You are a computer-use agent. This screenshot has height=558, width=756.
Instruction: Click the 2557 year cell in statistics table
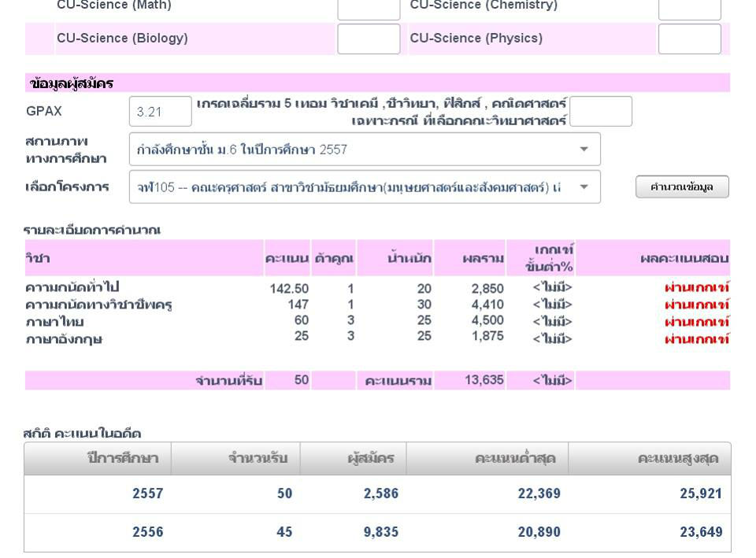coord(147,494)
